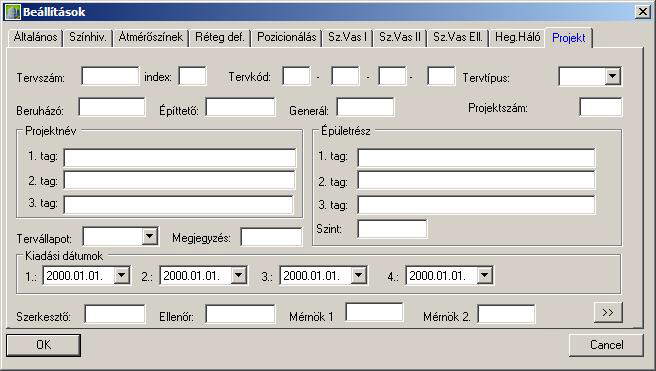Open the Színhiv. tab
Image resolution: width=656 pixels, height=371 pixels.
pos(87,37)
